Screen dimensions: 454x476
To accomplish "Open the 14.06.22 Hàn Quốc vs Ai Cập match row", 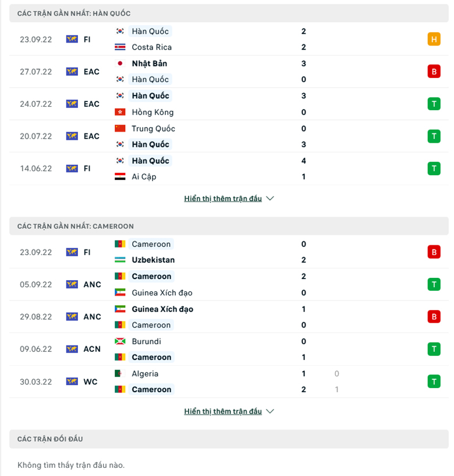I will (x=229, y=169).
